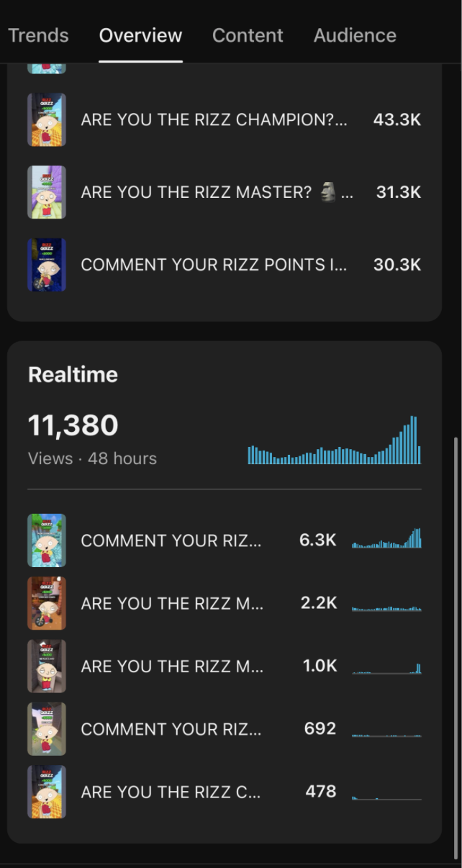Screen dimensions: 462x868
Task: Click the Overview tab
Action: coord(140,35)
